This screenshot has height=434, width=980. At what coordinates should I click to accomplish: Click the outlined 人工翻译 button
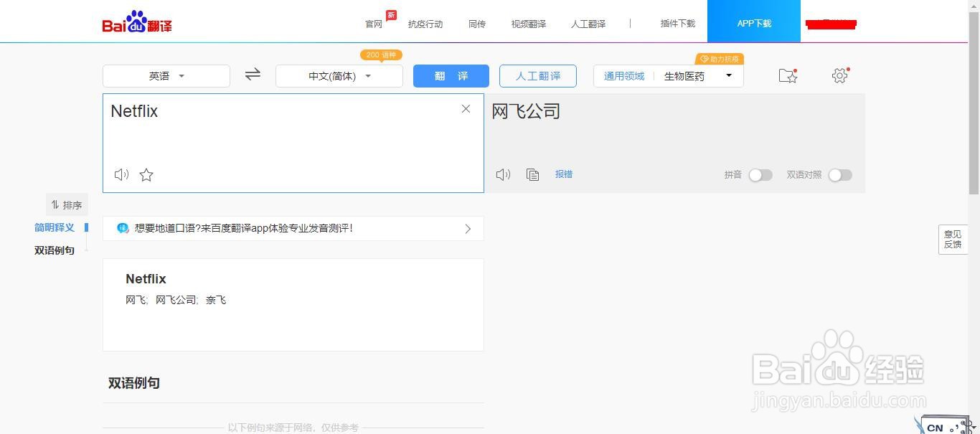point(538,76)
